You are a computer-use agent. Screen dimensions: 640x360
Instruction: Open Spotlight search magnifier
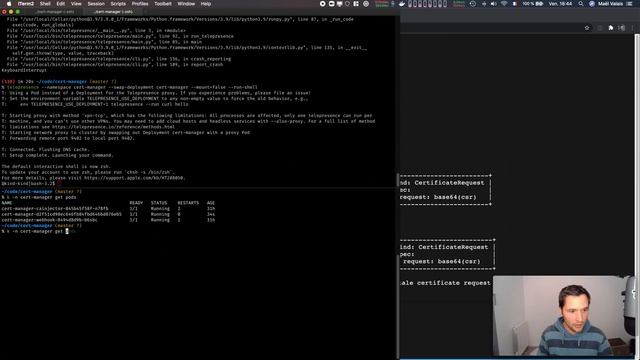[x=581, y=4]
